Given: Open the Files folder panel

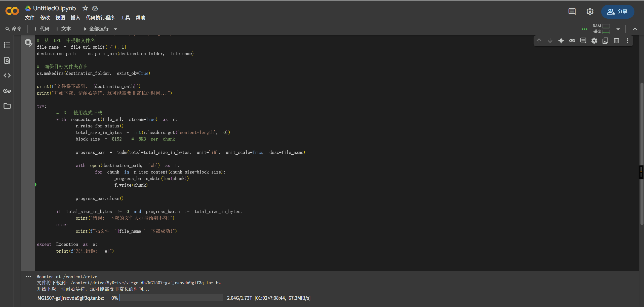Looking at the screenshot, I should tap(7, 106).
